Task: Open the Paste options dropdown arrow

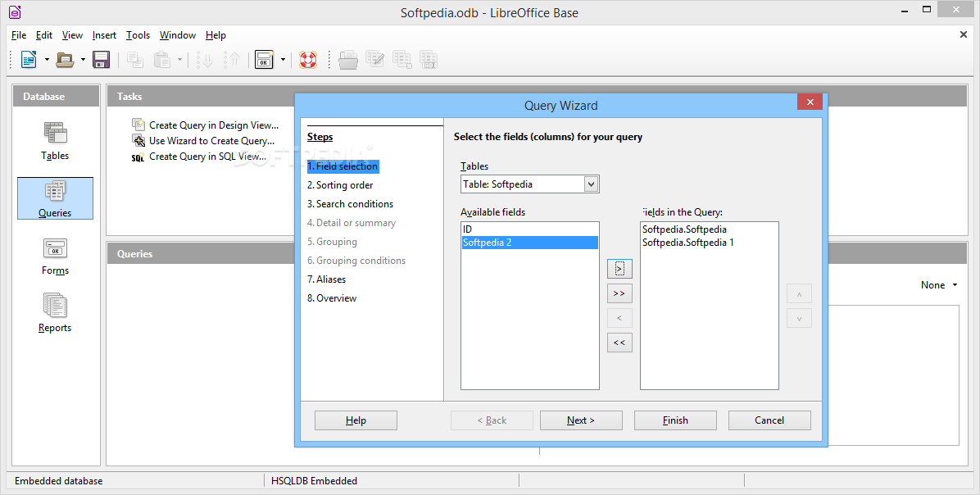Action: click(x=180, y=60)
